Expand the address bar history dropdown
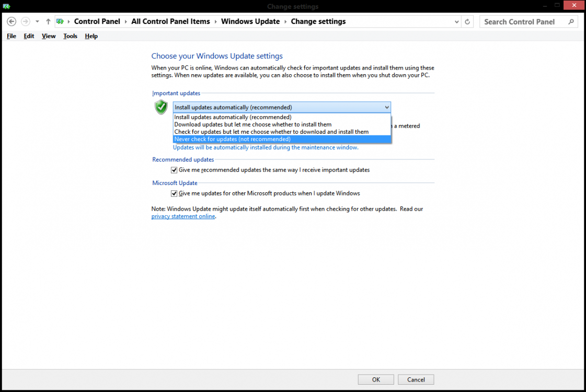The image size is (586, 392). click(x=457, y=21)
